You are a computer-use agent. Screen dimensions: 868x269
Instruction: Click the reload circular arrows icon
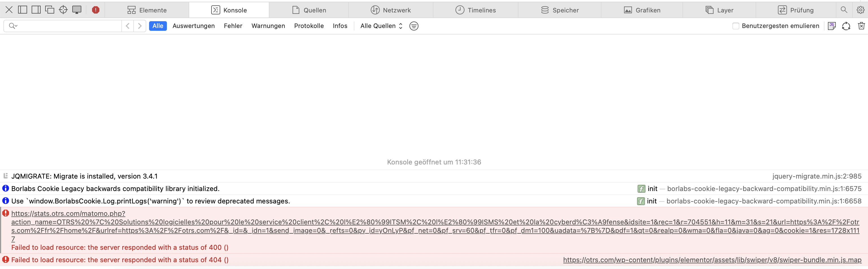click(x=846, y=26)
